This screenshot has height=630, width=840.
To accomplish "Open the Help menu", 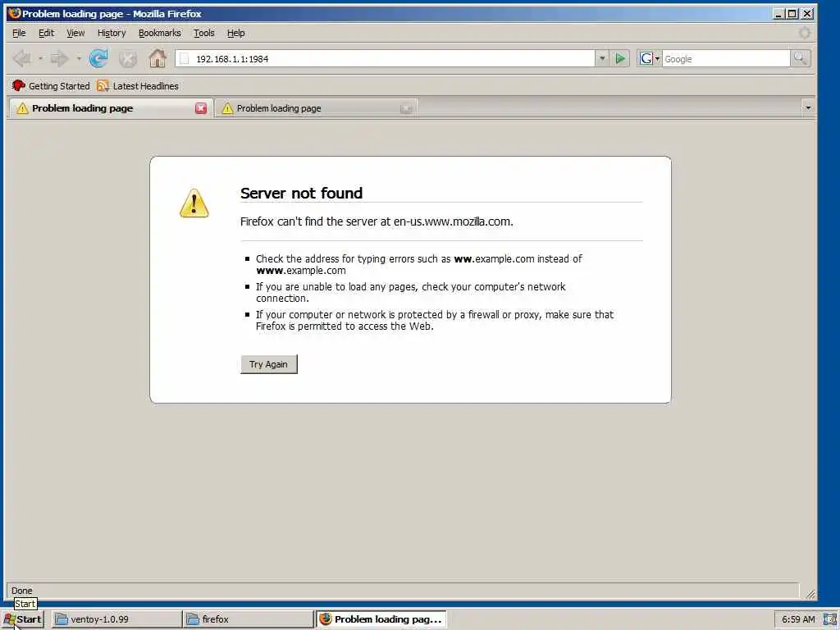I will pyautogui.click(x=235, y=33).
